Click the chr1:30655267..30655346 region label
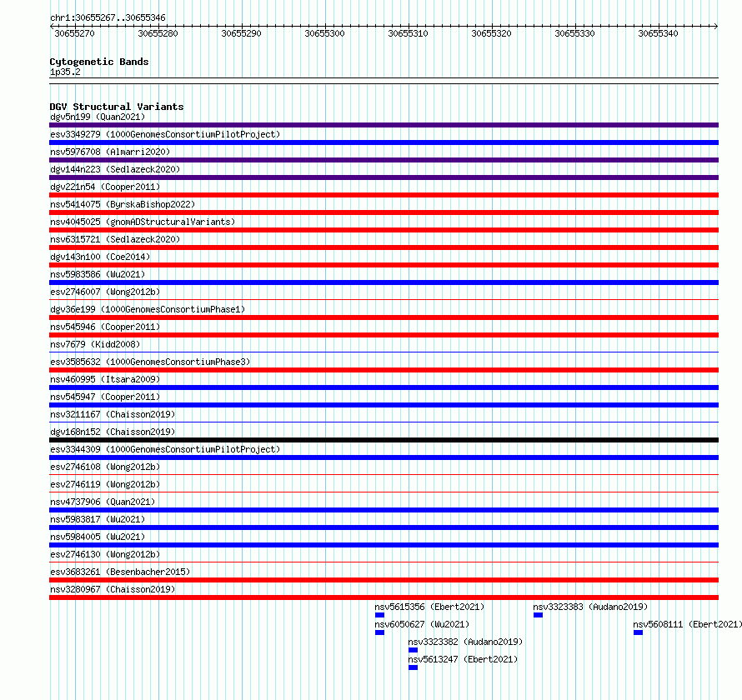Viewport: 742px width, 700px height. (108, 17)
